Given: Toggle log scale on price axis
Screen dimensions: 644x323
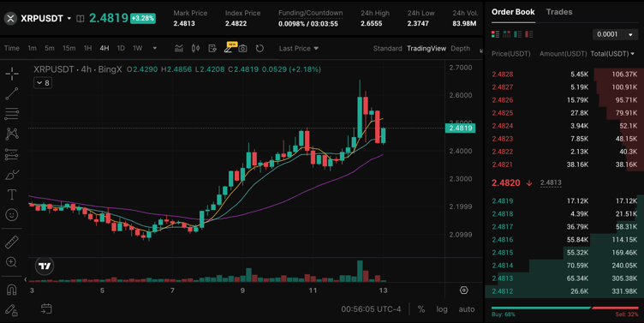Looking at the screenshot, I should click(442, 309).
